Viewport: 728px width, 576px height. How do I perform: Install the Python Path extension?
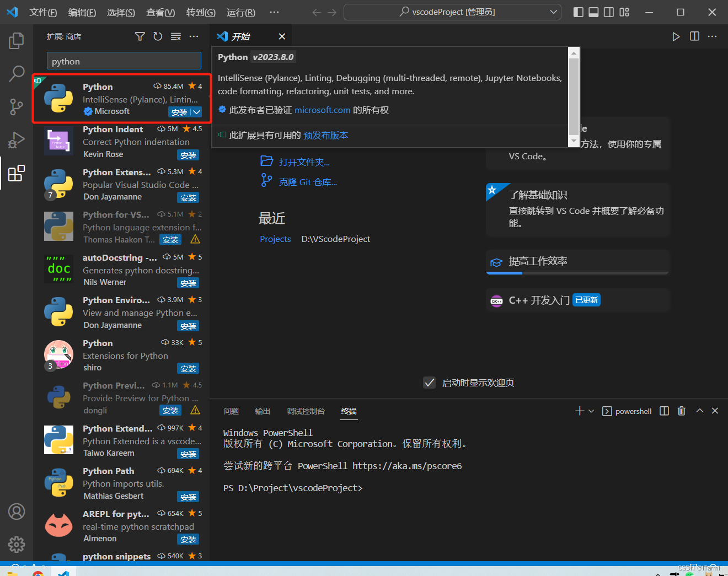(188, 497)
